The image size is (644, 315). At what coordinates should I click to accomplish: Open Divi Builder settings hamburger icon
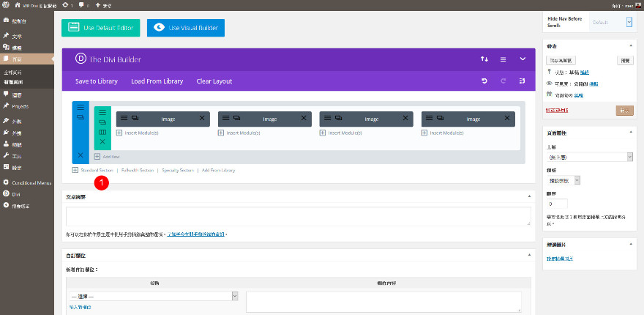(x=503, y=59)
